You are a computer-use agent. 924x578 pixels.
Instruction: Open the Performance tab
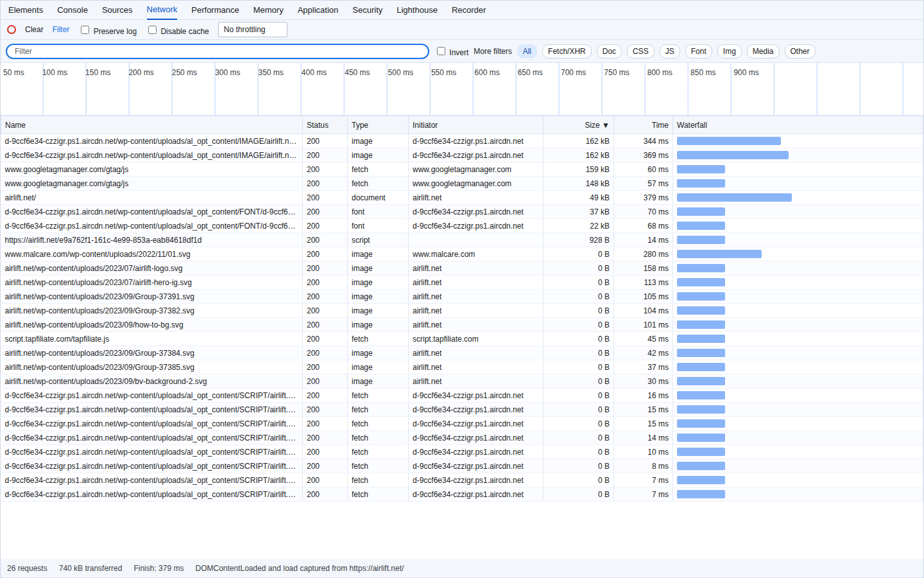(x=215, y=10)
